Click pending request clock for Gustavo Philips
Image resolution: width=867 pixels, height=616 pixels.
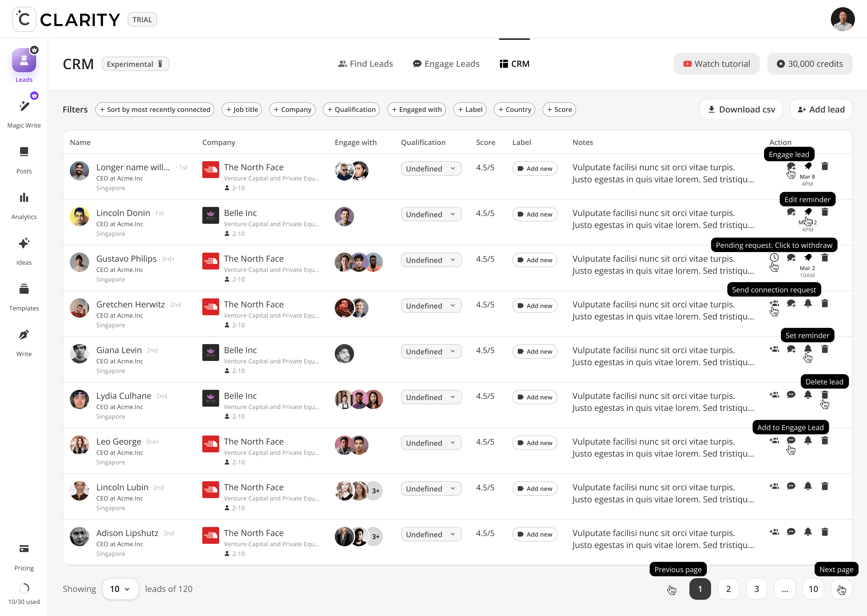coord(774,257)
